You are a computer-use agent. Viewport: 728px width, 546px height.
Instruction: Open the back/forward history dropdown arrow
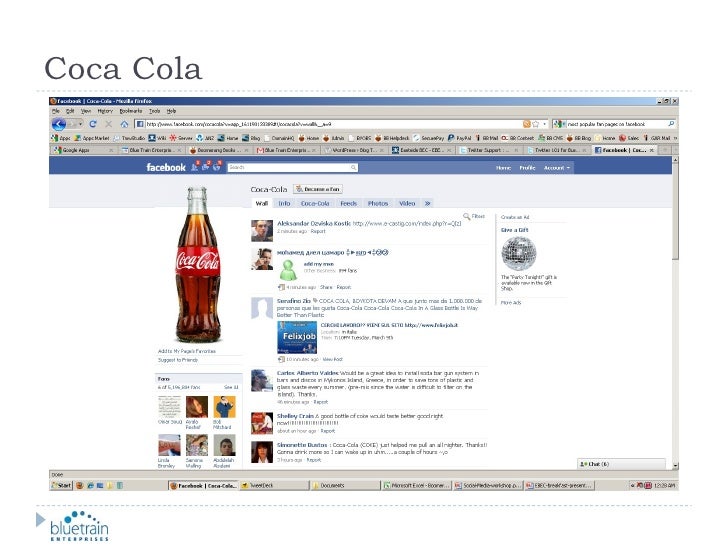80,124
